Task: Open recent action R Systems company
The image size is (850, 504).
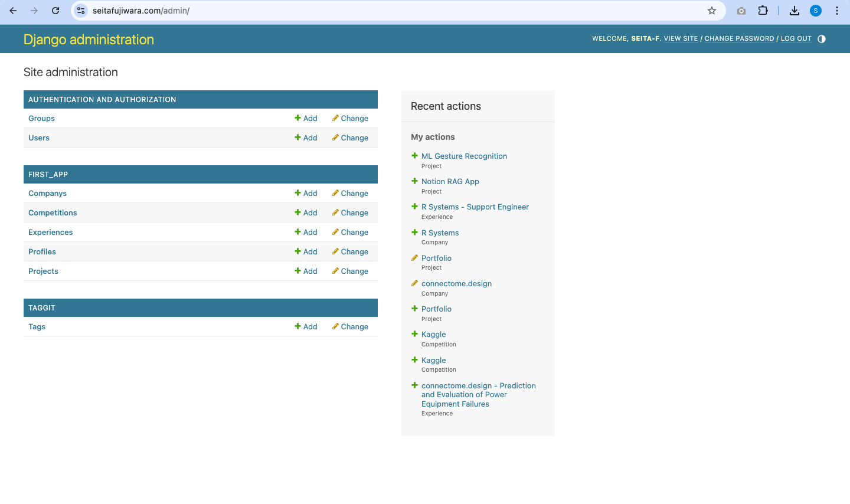Action: 440,233
